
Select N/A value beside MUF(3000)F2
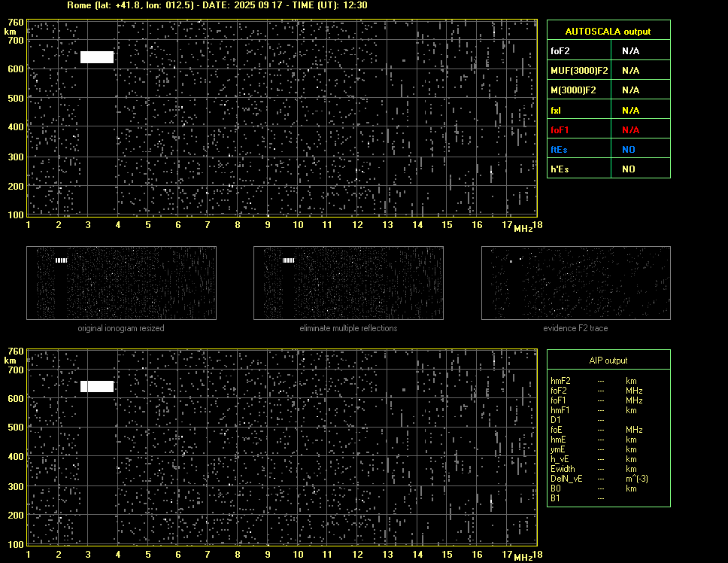[630, 71]
